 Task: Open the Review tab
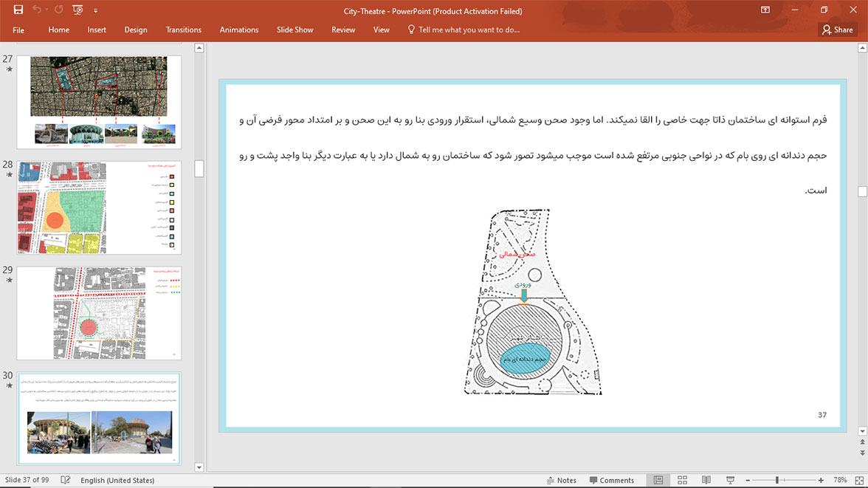pyautogui.click(x=343, y=30)
